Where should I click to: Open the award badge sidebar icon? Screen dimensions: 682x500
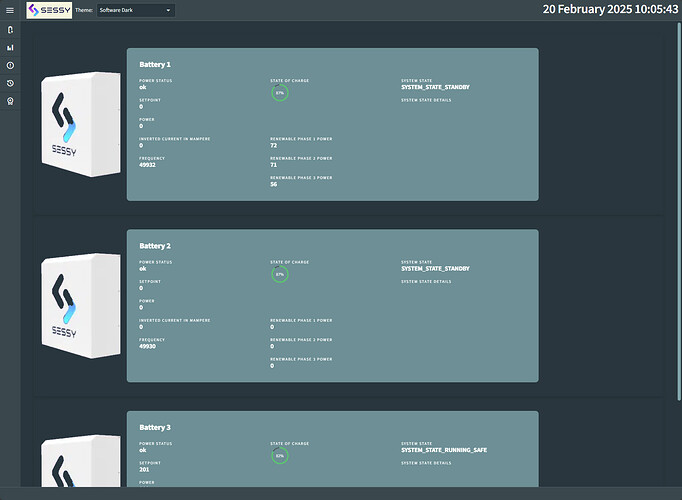point(10,101)
